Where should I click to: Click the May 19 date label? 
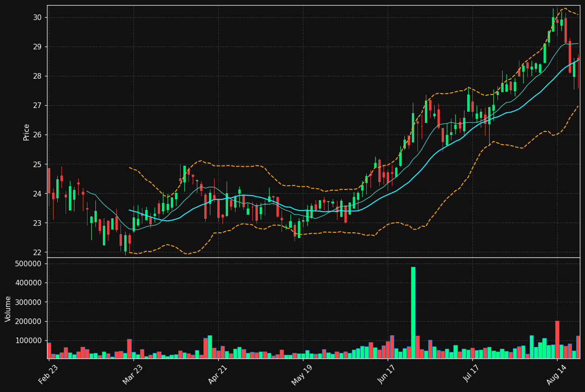click(x=302, y=374)
